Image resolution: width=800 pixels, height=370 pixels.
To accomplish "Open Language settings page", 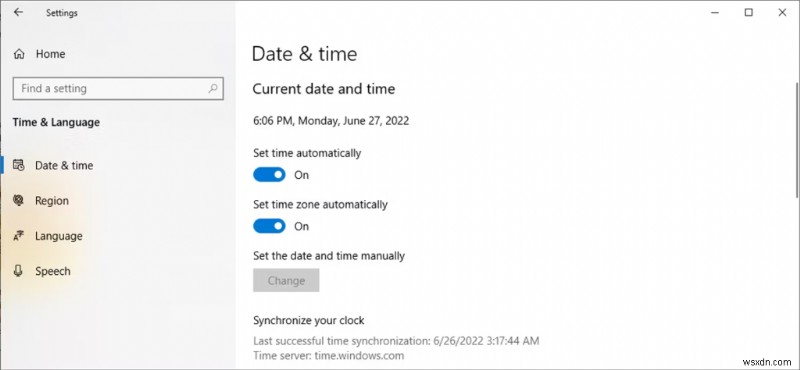I will [117, 236].
